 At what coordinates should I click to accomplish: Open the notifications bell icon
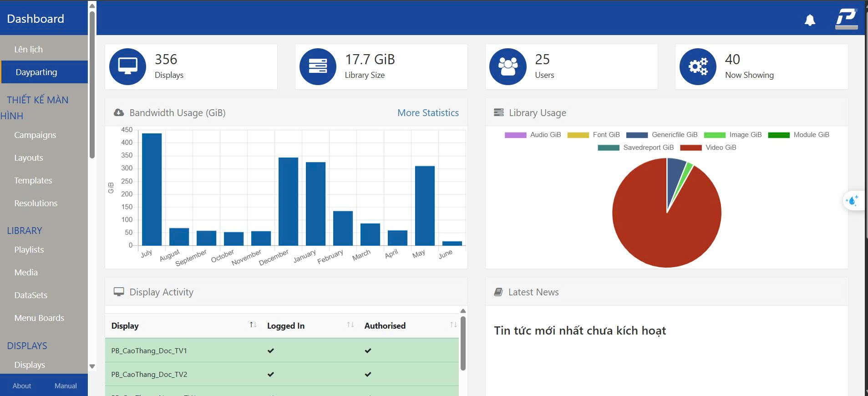(x=810, y=20)
